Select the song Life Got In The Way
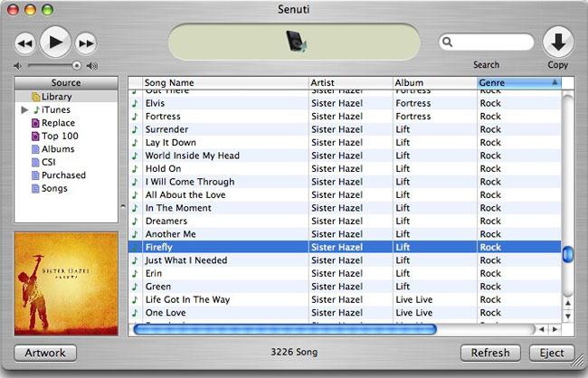This screenshot has width=588, height=378. (187, 299)
